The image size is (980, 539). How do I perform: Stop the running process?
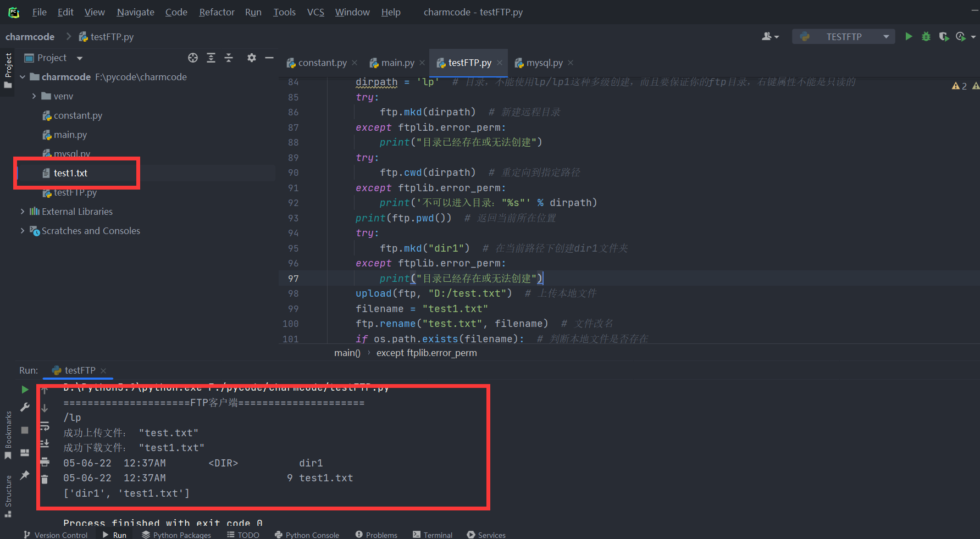pos(24,430)
